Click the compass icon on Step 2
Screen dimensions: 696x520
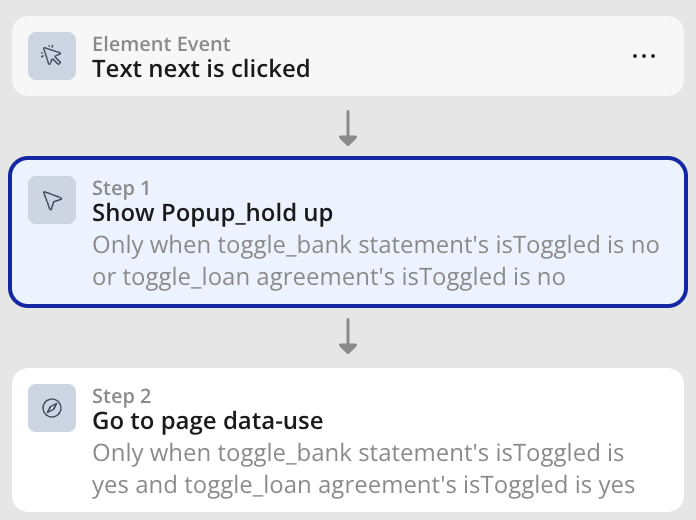52,408
